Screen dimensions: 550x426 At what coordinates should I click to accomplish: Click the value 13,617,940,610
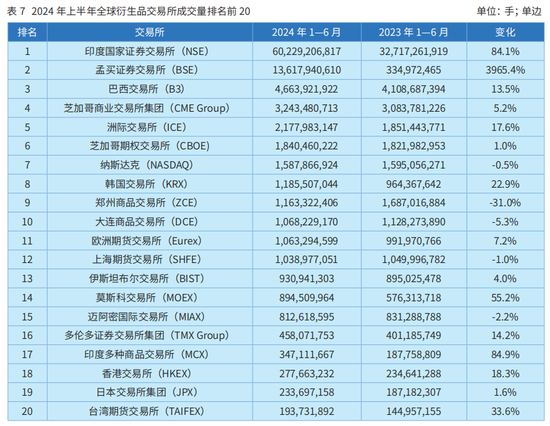tap(307, 70)
